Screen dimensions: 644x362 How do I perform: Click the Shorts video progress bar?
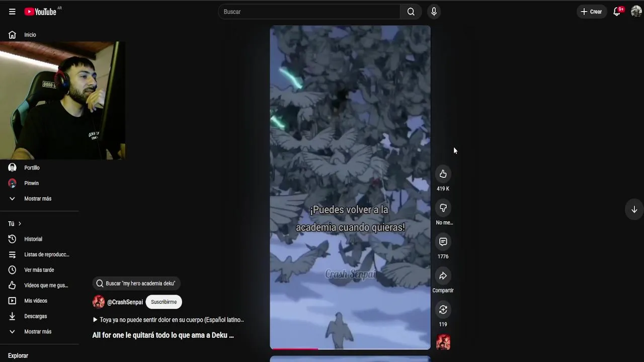[x=350, y=348]
